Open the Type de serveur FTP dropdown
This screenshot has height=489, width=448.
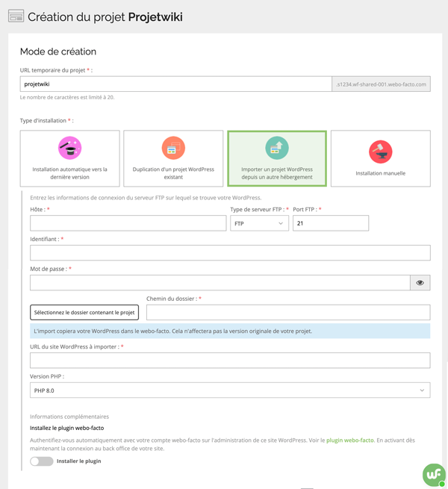tap(260, 223)
